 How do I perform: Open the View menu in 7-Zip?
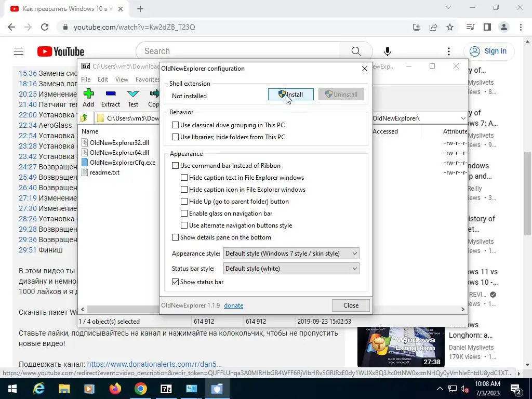122,79
